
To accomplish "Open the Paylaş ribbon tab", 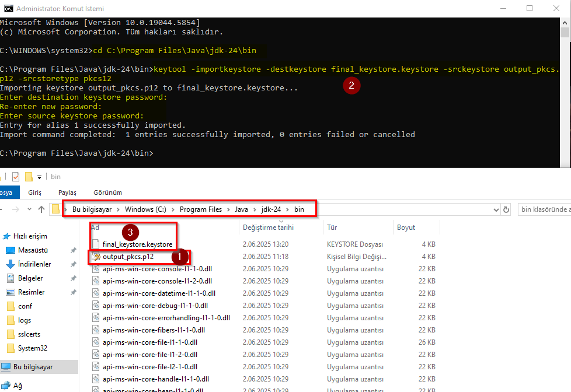I will click(67, 192).
